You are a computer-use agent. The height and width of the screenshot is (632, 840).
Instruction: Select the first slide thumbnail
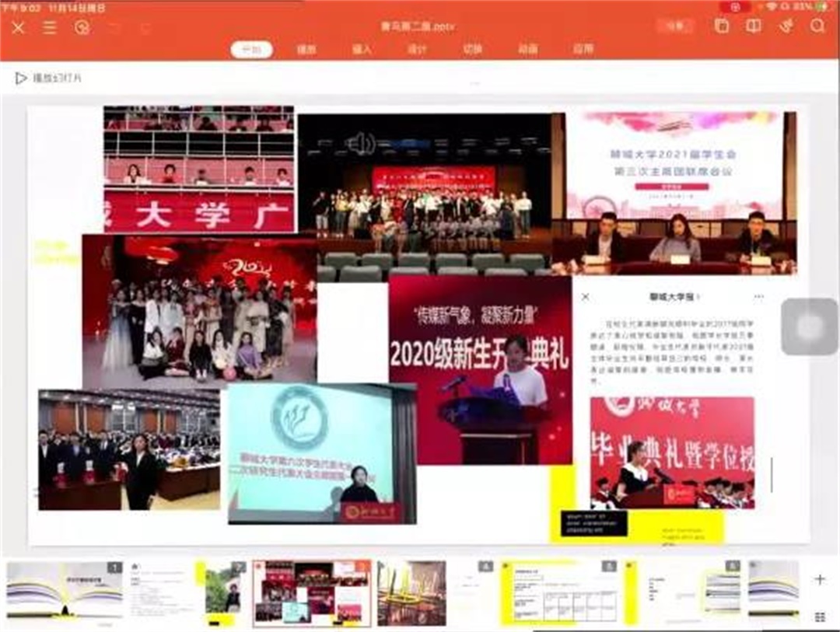pos(65,592)
